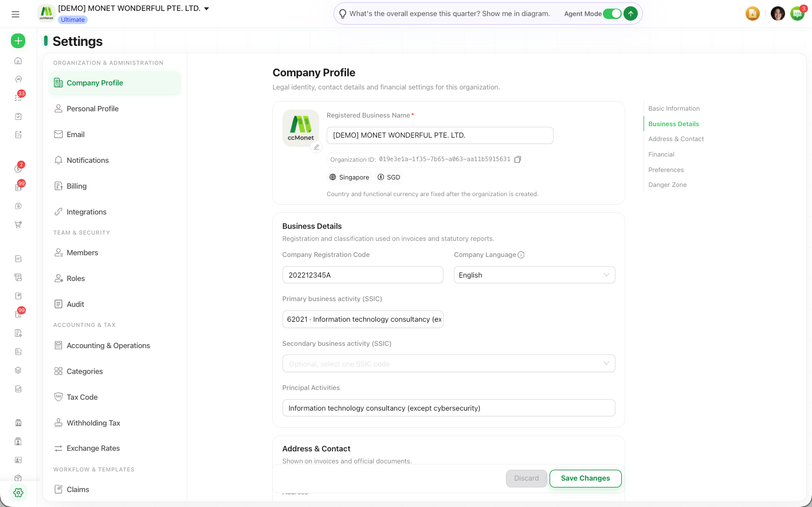Viewport: 812px width, 507px height.
Task: Open Email settings
Action: click(115, 134)
